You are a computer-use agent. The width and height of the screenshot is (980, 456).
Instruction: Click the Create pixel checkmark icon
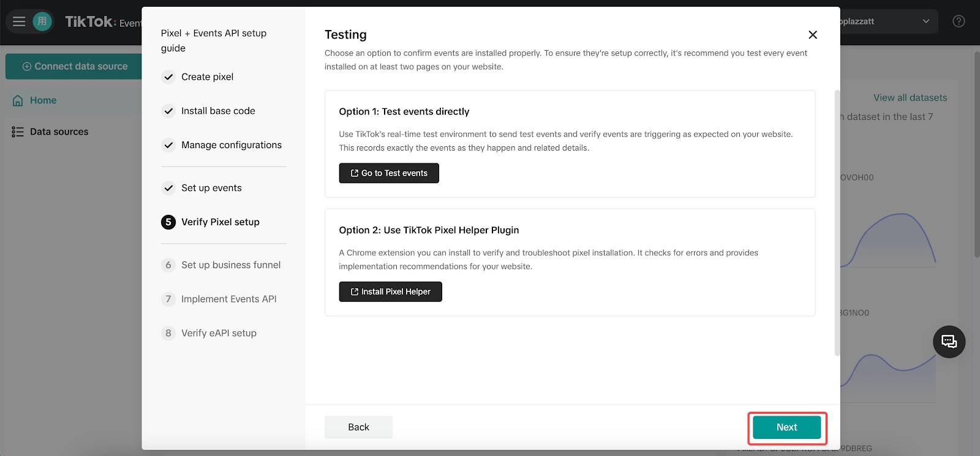coord(168,77)
